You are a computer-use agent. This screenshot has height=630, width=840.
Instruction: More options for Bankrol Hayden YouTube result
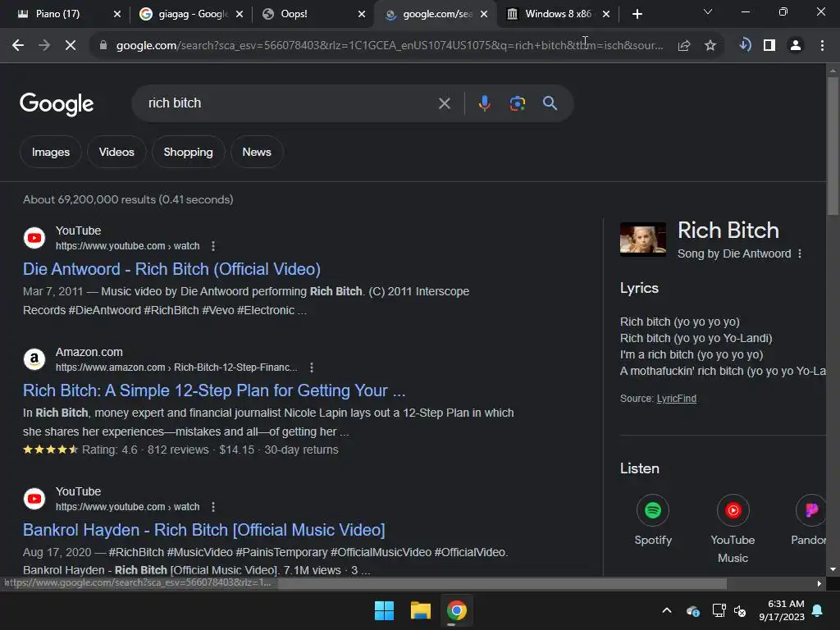click(x=213, y=507)
